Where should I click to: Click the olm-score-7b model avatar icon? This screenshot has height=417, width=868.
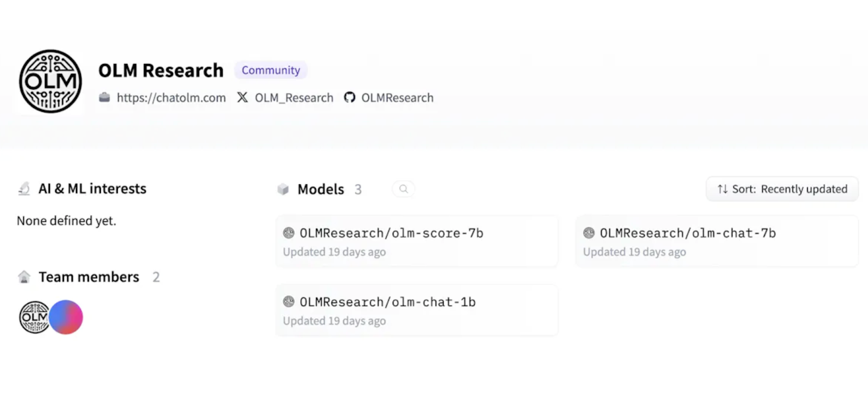[x=289, y=233]
